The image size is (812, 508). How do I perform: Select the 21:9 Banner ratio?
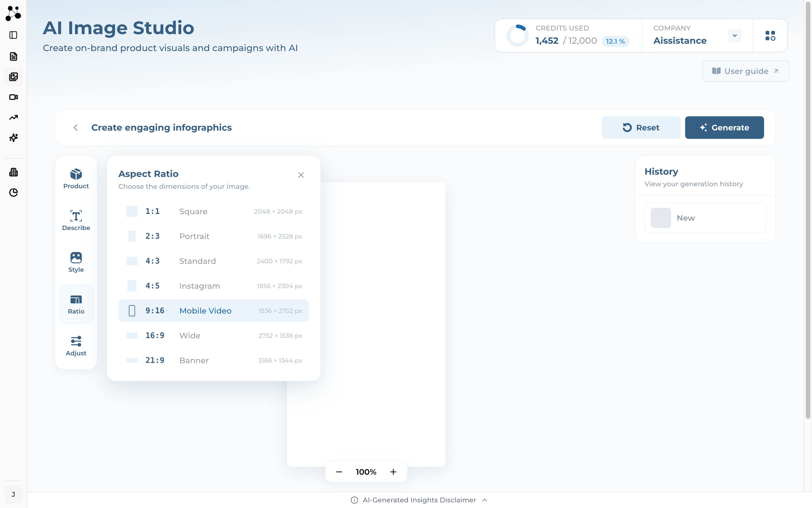[214, 360]
